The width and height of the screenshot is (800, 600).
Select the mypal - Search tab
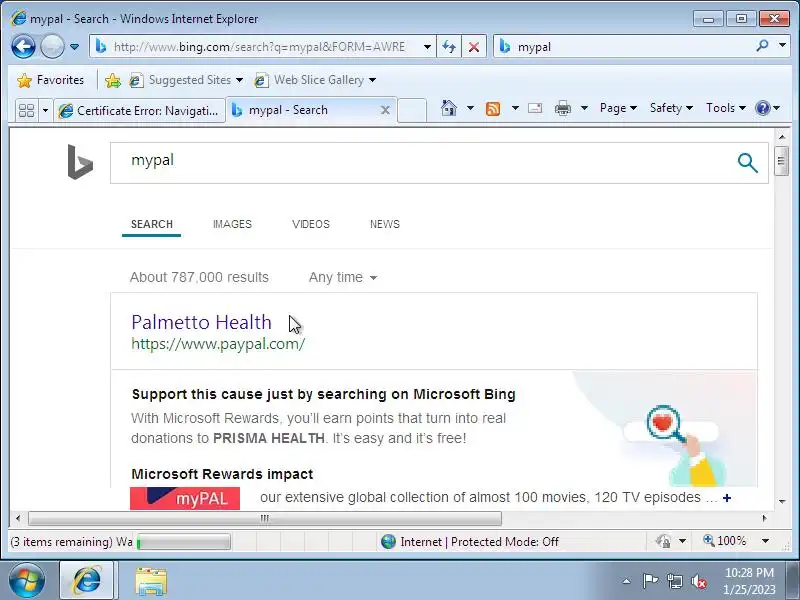click(x=304, y=110)
